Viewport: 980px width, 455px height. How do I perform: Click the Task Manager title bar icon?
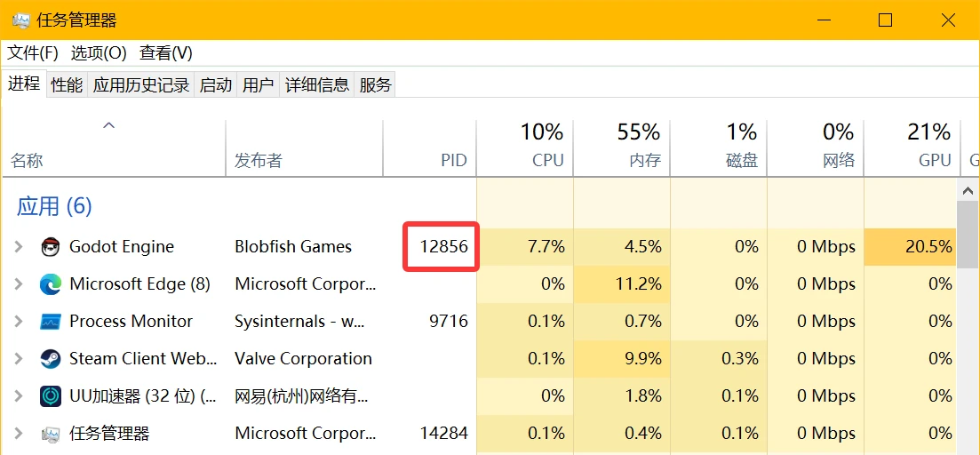21,20
